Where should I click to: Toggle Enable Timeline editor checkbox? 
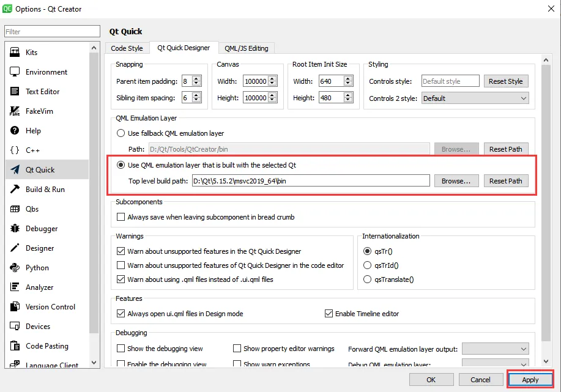329,313
